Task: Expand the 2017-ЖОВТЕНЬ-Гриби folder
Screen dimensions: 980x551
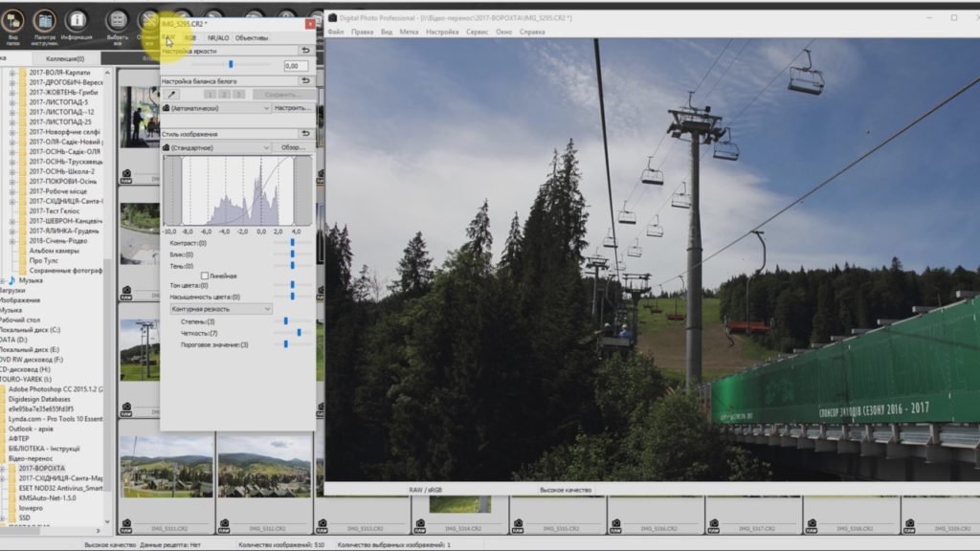Action: 11,93
